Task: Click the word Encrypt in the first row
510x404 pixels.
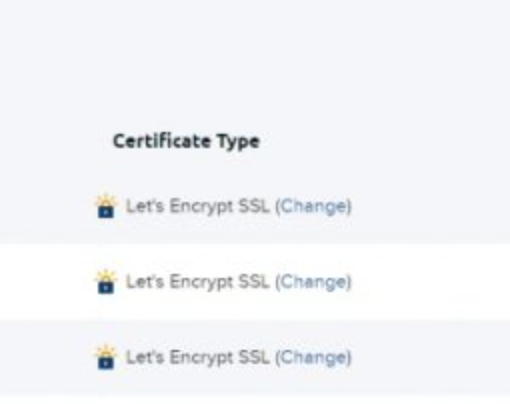Action: 201,207
